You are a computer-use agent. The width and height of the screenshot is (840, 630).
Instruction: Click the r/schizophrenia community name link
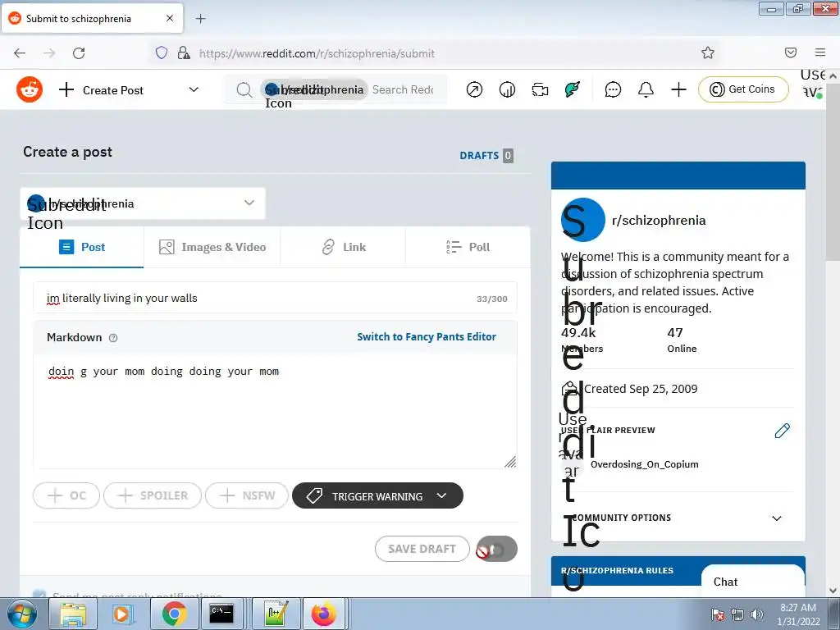point(659,220)
